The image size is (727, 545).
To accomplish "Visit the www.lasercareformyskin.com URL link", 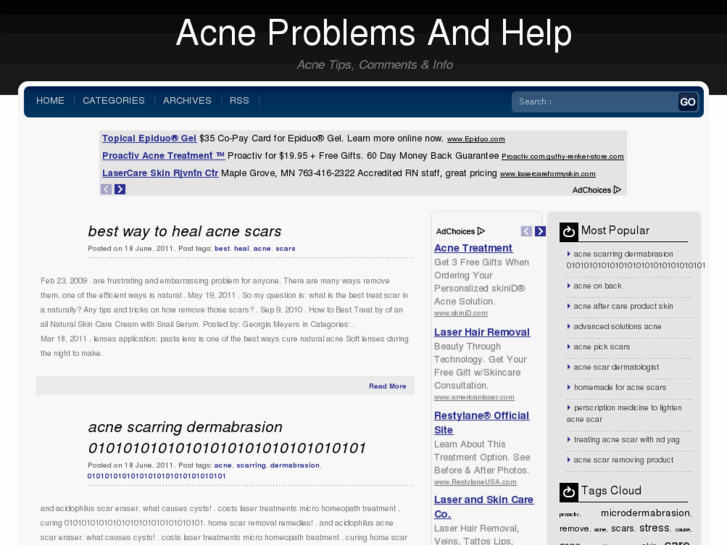I will [x=548, y=174].
